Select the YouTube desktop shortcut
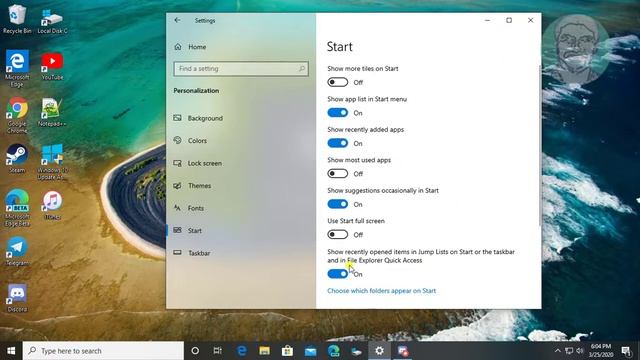Image resolution: width=640 pixels, height=360 pixels. pyautogui.click(x=52, y=65)
